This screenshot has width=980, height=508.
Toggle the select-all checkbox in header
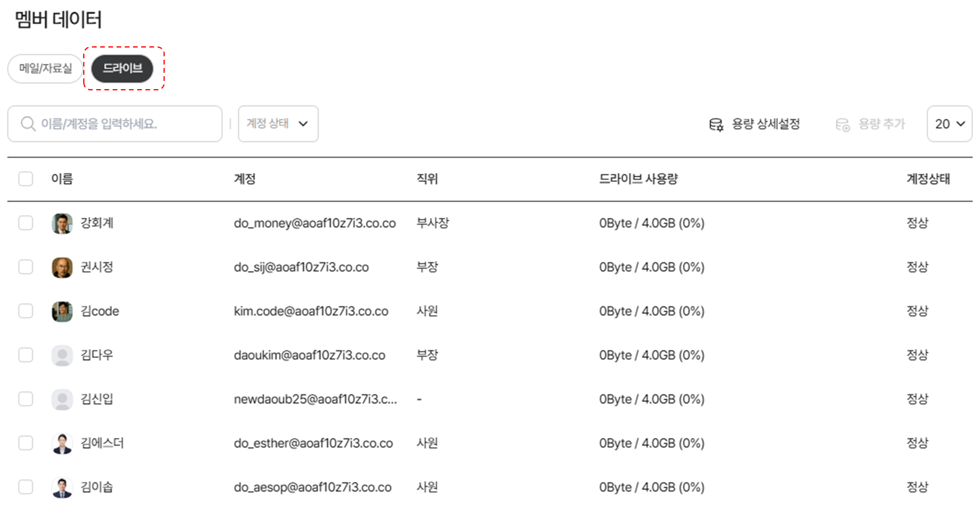[26, 179]
